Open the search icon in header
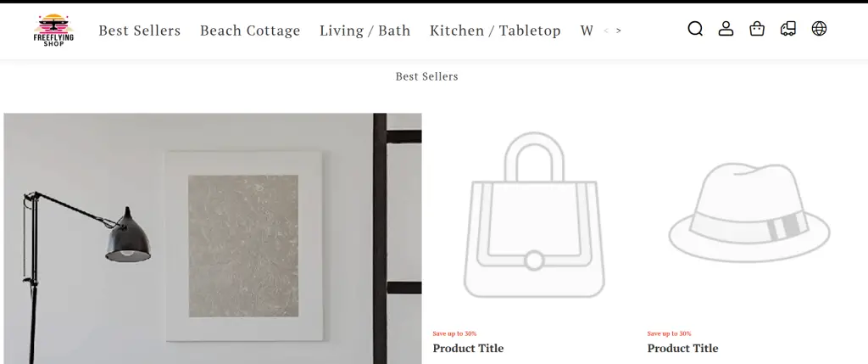868x364 pixels. coord(695,29)
